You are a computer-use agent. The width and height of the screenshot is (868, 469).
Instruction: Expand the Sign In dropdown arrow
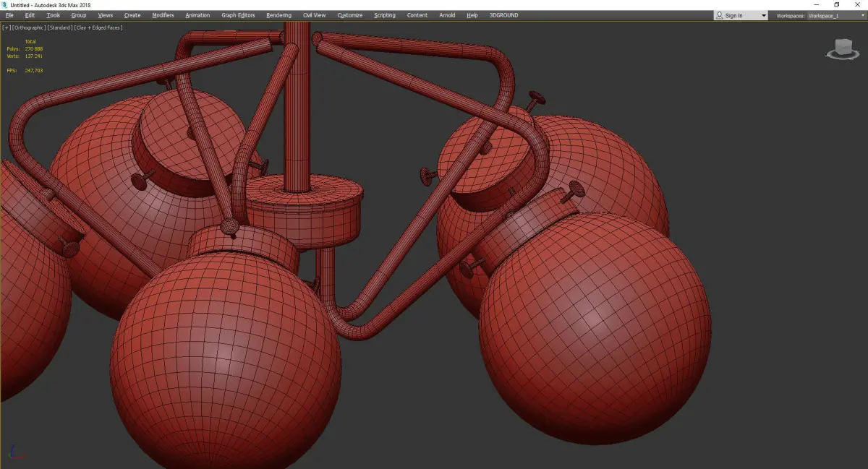763,16
